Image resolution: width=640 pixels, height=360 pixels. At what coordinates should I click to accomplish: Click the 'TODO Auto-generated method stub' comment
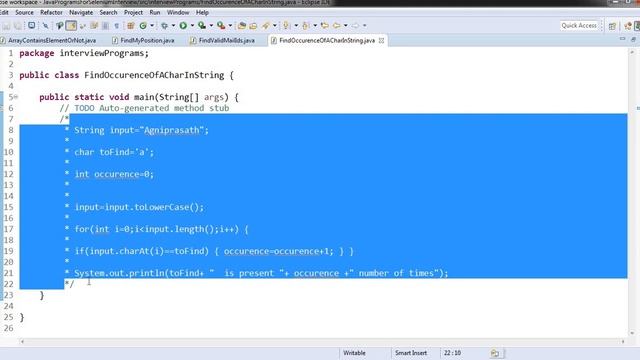point(152,108)
